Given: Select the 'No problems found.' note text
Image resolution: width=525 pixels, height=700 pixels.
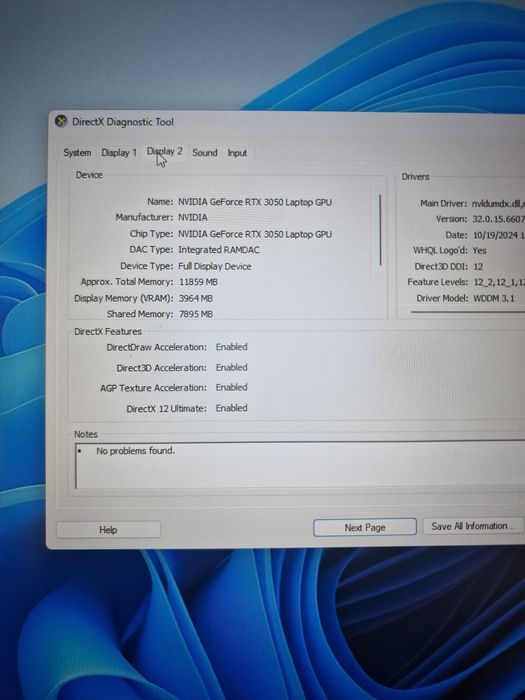Looking at the screenshot, I should (135, 451).
